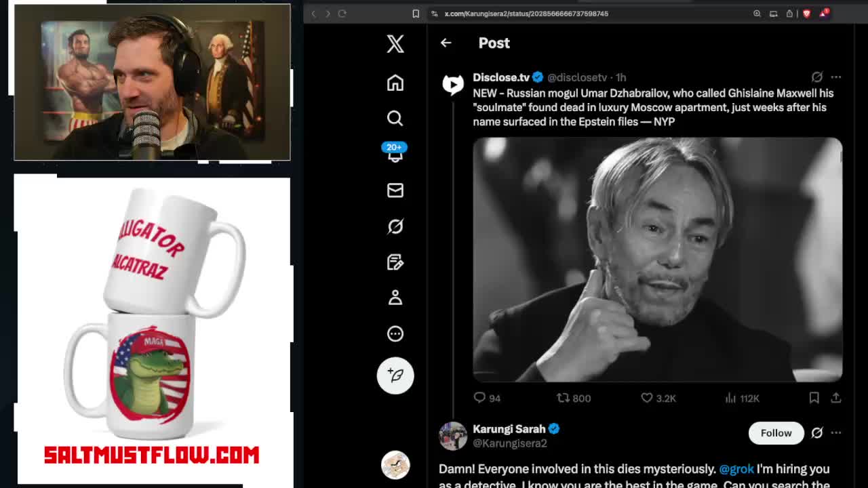
Task: Open three-dot menu on Karungi Sarah post
Action: [x=836, y=433]
